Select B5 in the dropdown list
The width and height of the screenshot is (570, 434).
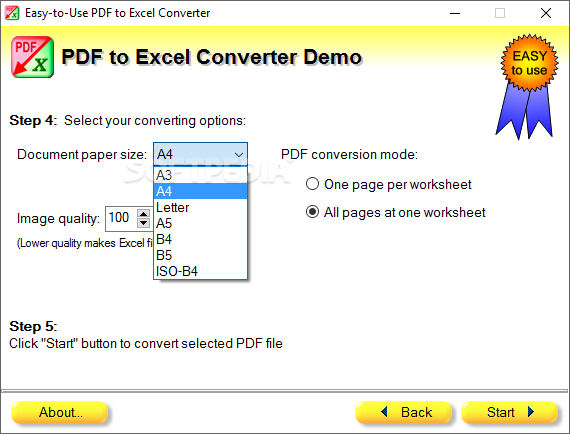(x=200, y=255)
